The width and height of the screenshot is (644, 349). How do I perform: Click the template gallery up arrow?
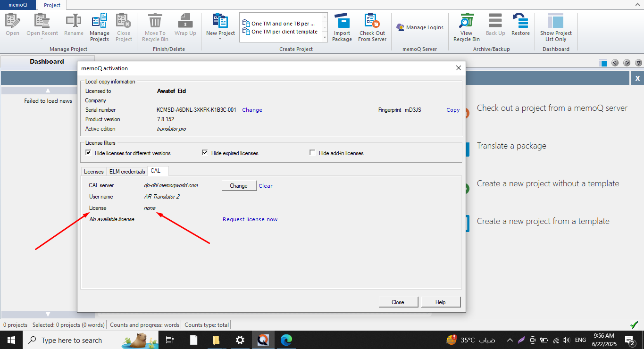[x=325, y=17]
